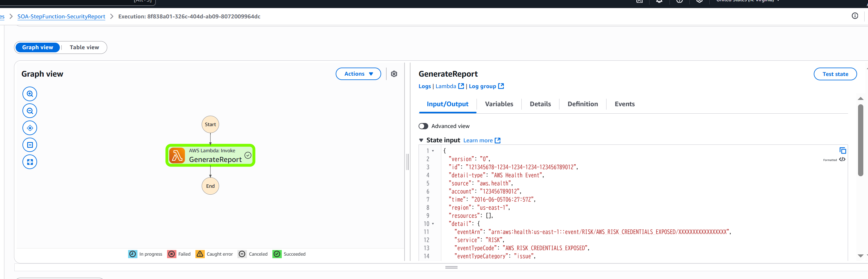Enable the Advanced view toggle
Viewport: 868px width, 279px height.
point(423,126)
